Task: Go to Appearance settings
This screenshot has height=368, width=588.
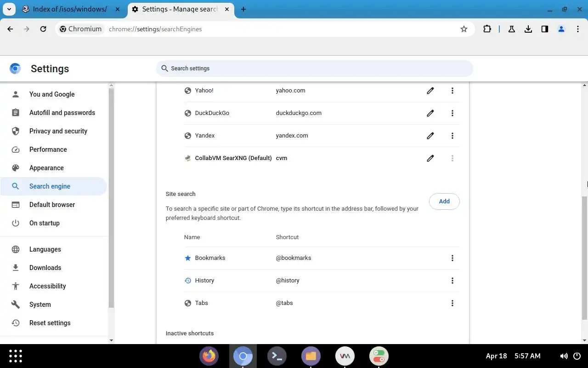Action: tap(54, 168)
